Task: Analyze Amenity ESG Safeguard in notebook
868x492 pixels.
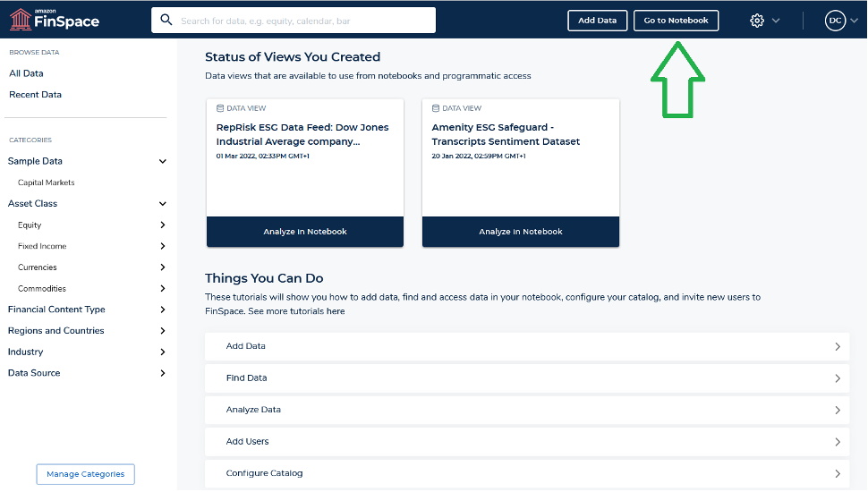Action: (521, 232)
